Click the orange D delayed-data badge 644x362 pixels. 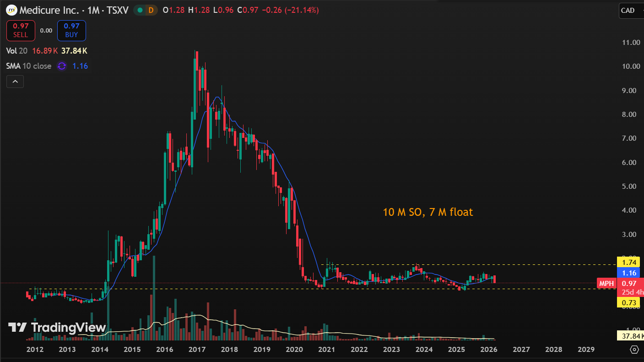[150, 10]
